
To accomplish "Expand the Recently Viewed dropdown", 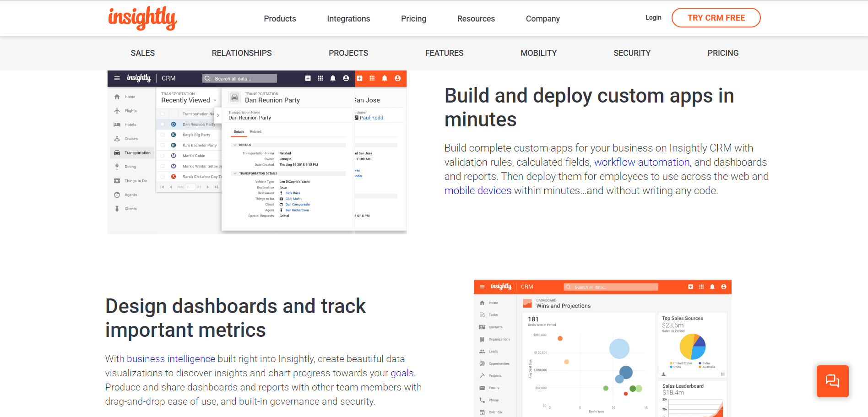I will (215, 100).
